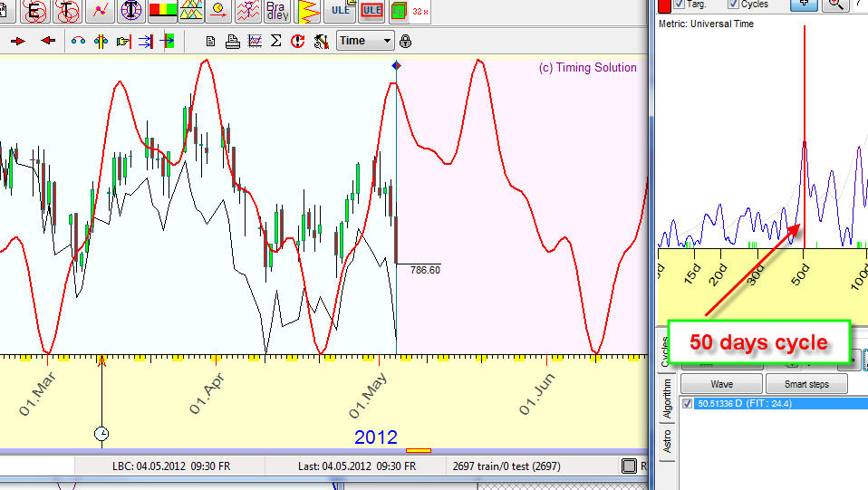Viewport: 868px width, 490px height.
Task: Uncheck the 50.51336 D cycle checkbox
Action: click(x=687, y=404)
